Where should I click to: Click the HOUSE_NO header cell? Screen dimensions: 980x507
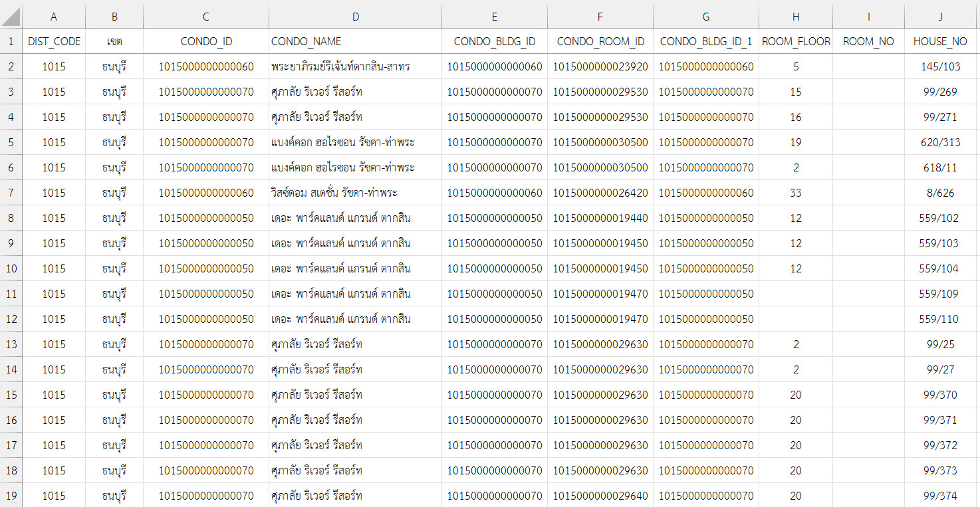click(x=940, y=41)
